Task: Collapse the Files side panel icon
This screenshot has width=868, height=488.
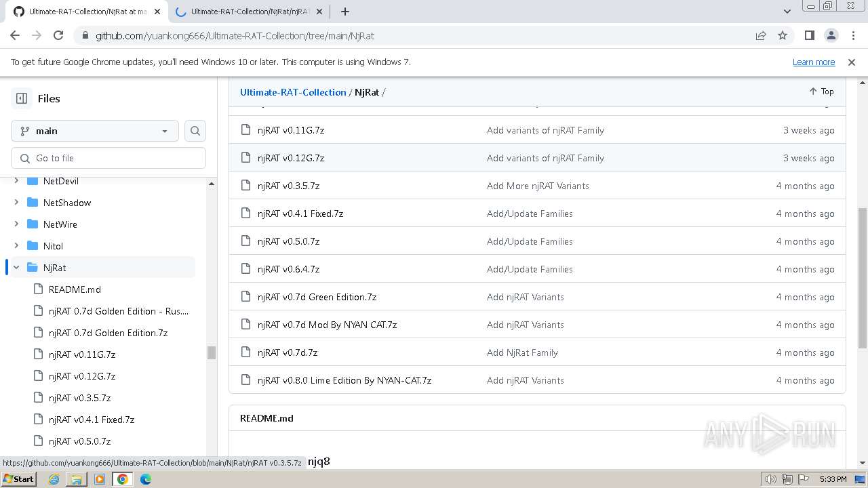Action: pyautogui.click(x=22, y=98)
